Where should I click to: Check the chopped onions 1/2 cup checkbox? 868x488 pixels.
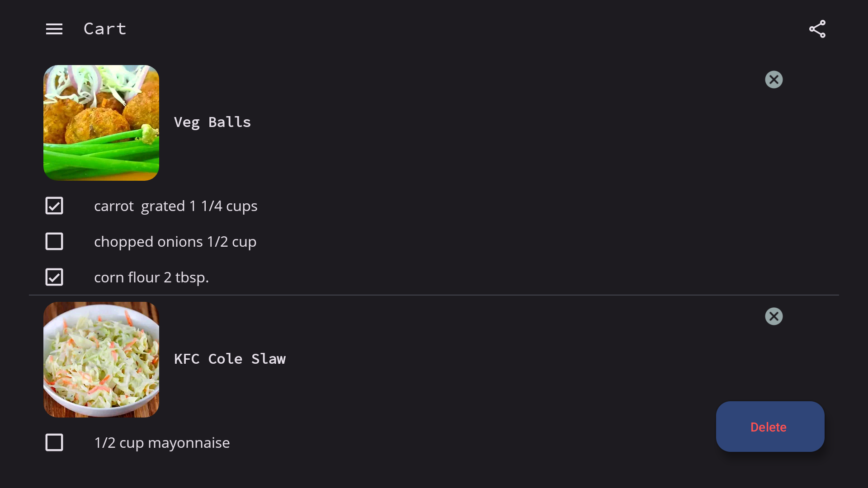coord(54,241)
